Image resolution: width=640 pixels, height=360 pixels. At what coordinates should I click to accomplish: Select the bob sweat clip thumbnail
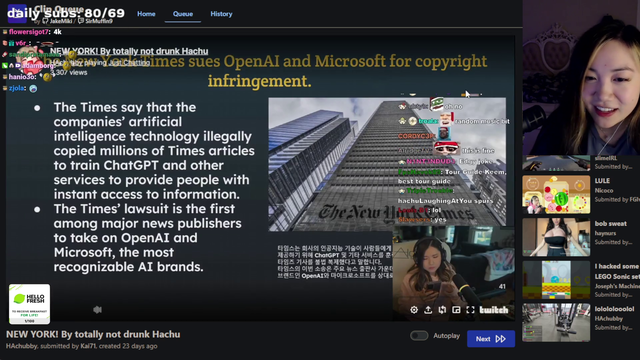tap(556, 237)
